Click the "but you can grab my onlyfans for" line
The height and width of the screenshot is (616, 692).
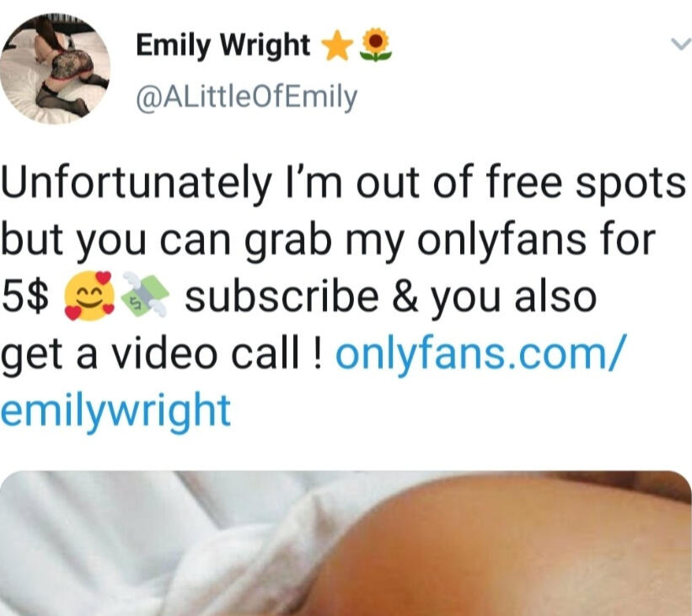(x=329, y=239)
